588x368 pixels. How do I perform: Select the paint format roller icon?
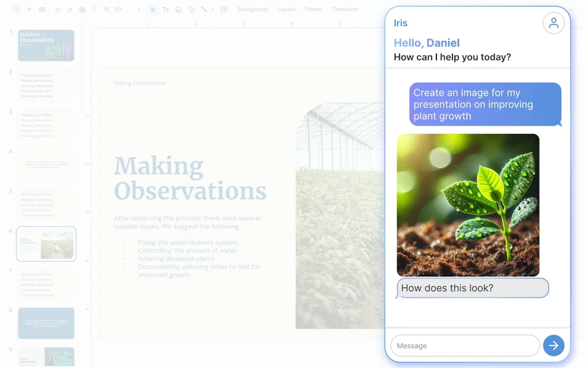pyautogui.click(x=95, y=9)
